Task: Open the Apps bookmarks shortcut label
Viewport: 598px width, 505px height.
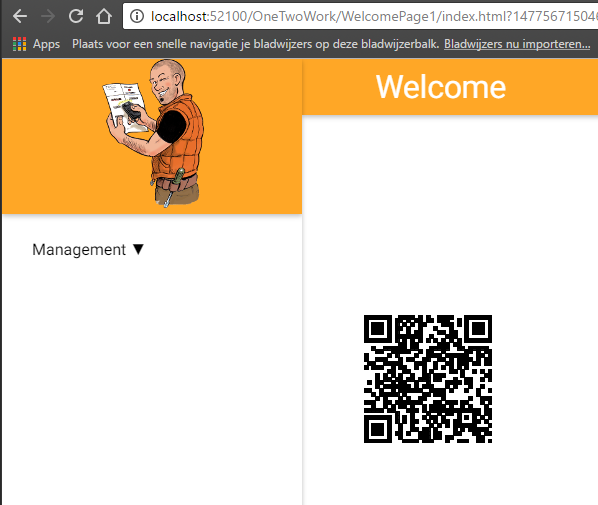Action: click(x=46, y=44)
